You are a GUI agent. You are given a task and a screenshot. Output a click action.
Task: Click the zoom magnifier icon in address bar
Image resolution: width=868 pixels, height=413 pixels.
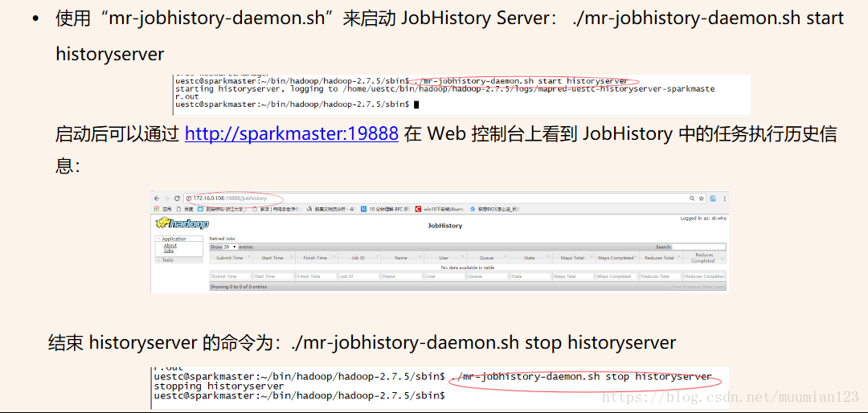click(691, 198)
